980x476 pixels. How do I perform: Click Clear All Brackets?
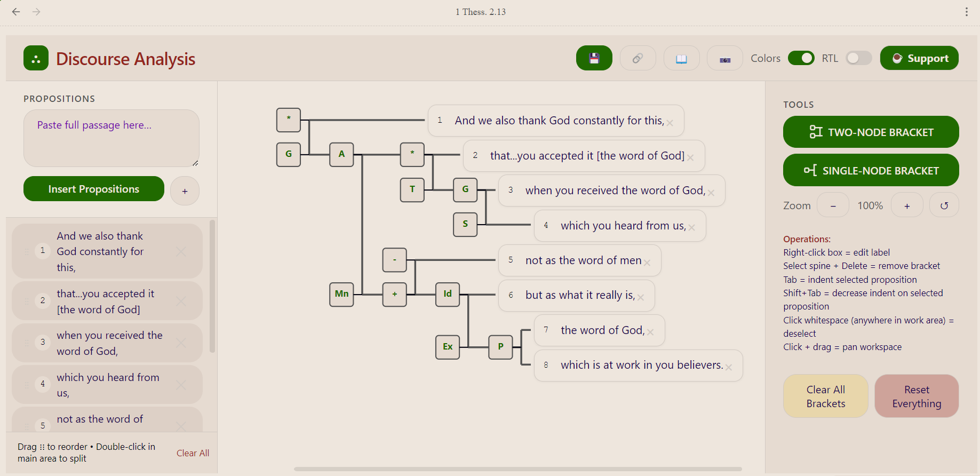[825, 396]
